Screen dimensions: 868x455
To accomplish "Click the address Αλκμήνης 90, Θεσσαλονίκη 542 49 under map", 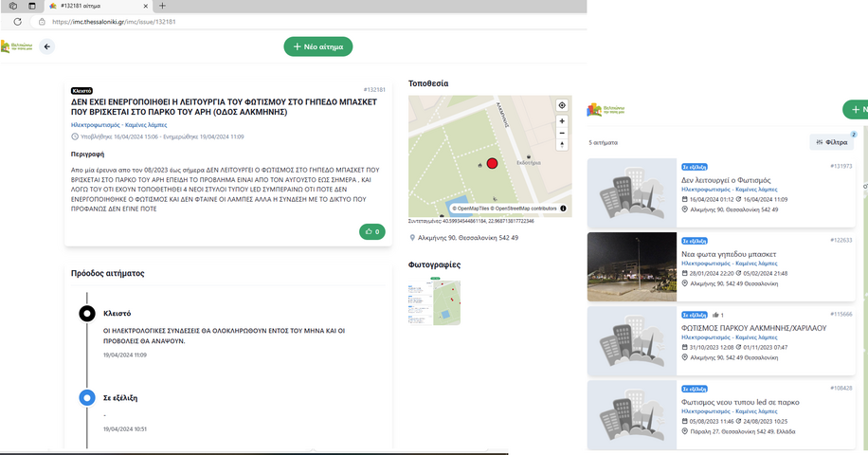I will pyautogui.click(x=468, y=238).
